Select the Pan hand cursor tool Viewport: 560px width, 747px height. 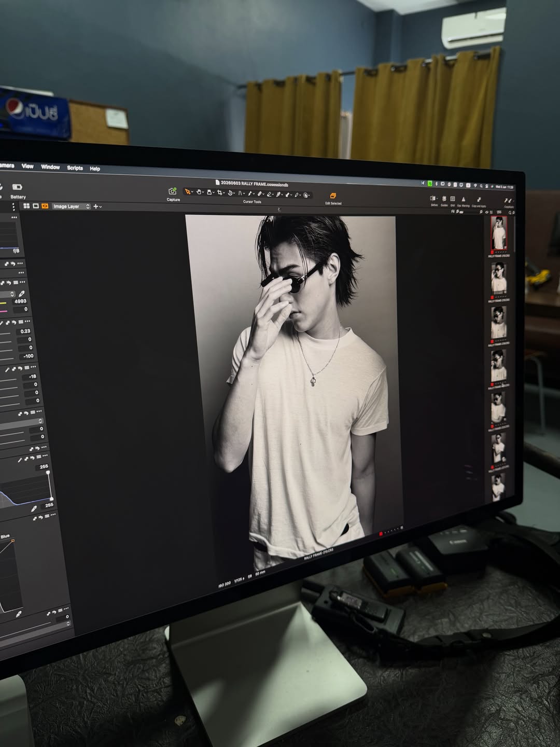click(199, 192)
